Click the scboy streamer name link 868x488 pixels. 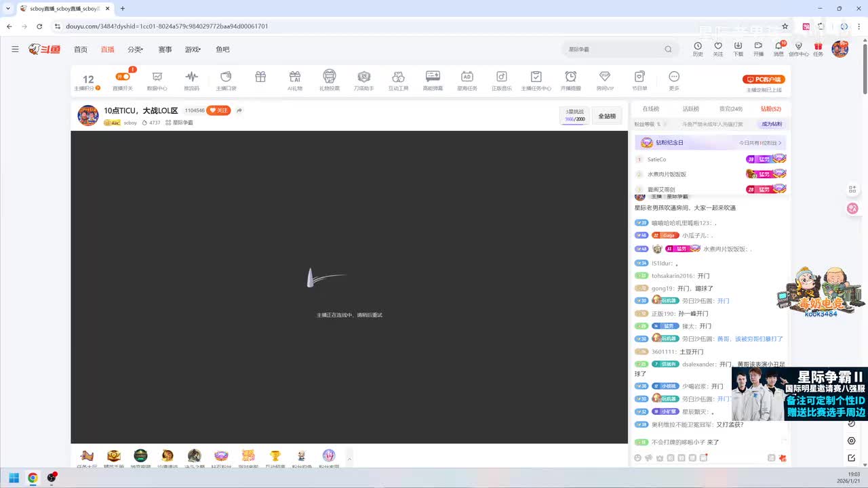[130, 123]
